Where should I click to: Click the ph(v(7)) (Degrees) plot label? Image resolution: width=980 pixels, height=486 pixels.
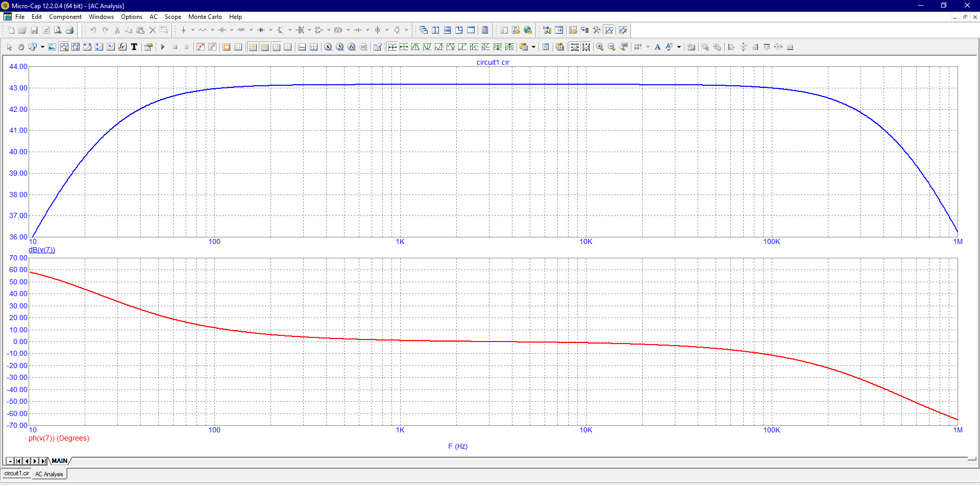pos(59,438)
